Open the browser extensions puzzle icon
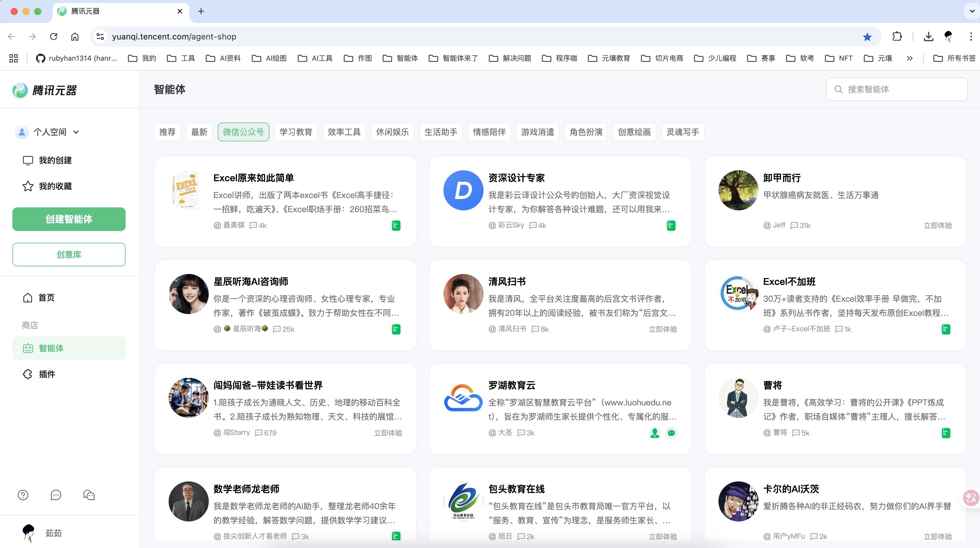Viewport: 980px width, 548px height. tap(897, 37)
